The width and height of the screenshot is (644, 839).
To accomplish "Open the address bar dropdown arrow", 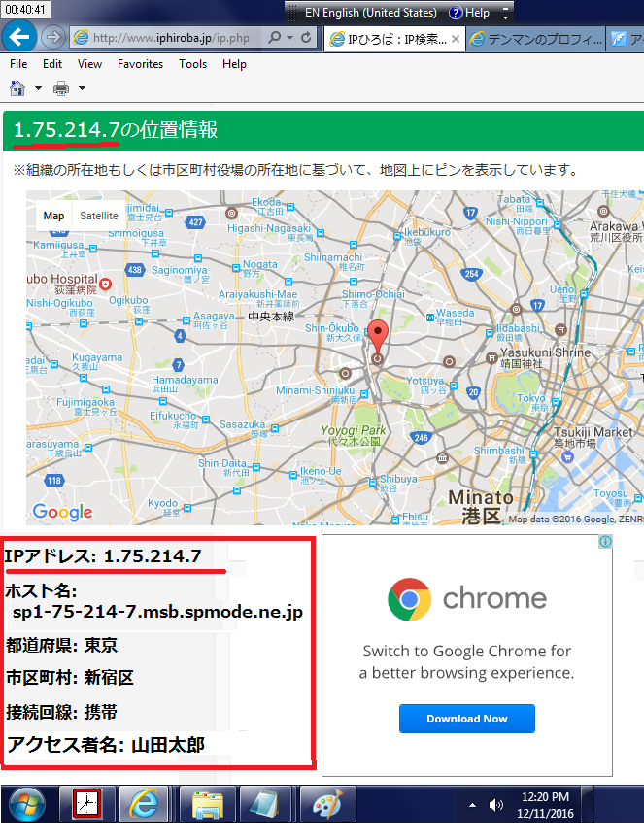I will coord(290,38).
